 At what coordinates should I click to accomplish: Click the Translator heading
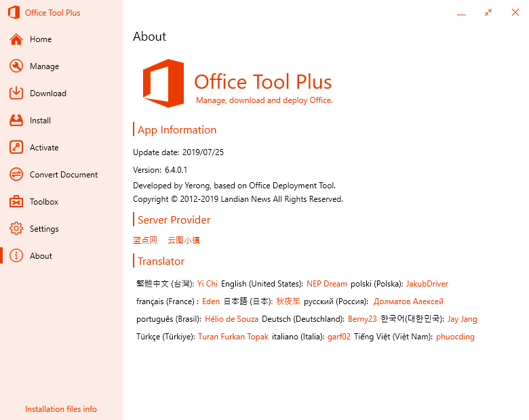point(161,261)
